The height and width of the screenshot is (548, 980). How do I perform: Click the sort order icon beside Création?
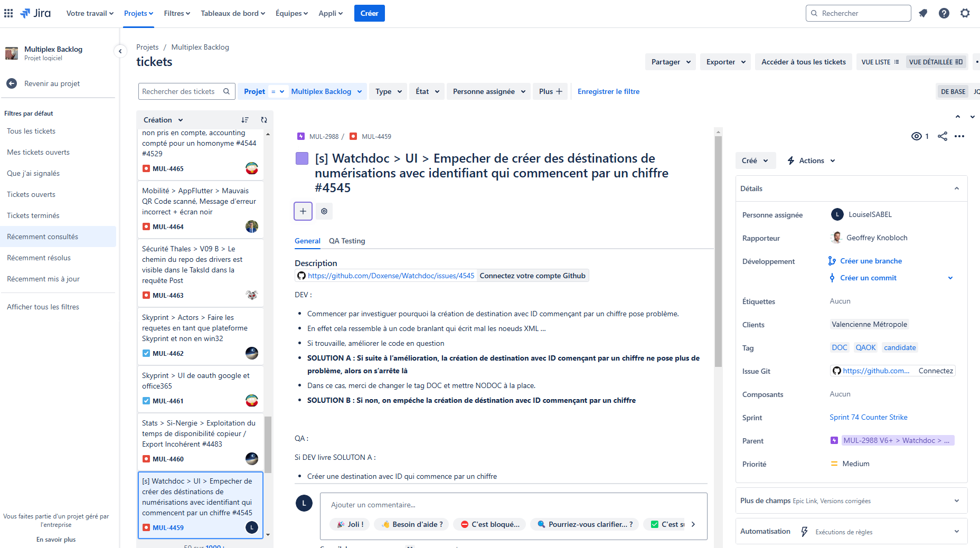[x=245, y=120]
